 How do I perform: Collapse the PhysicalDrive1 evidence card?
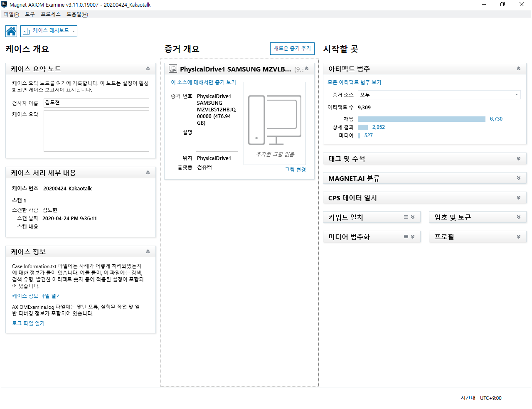tap(307, 69)
